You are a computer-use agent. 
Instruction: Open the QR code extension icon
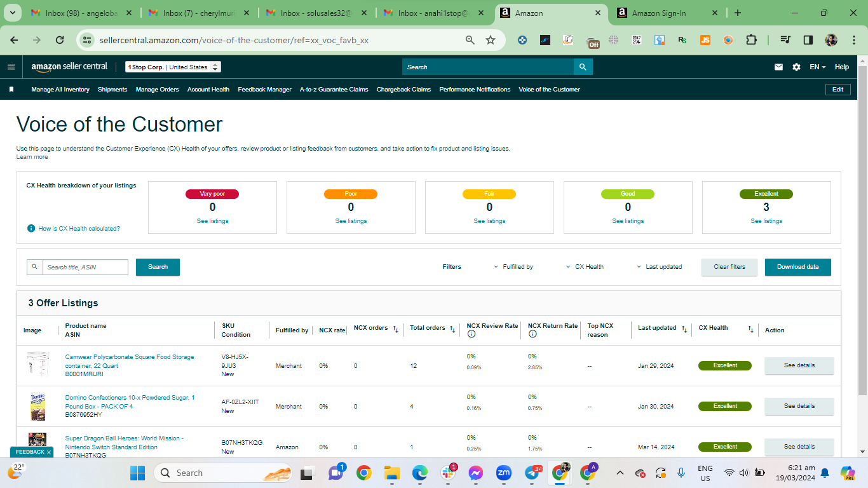point(637,40)
